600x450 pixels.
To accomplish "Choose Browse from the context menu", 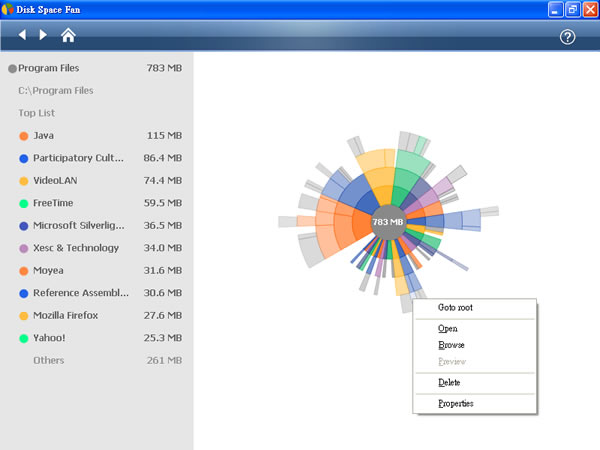I will (451, 345).
